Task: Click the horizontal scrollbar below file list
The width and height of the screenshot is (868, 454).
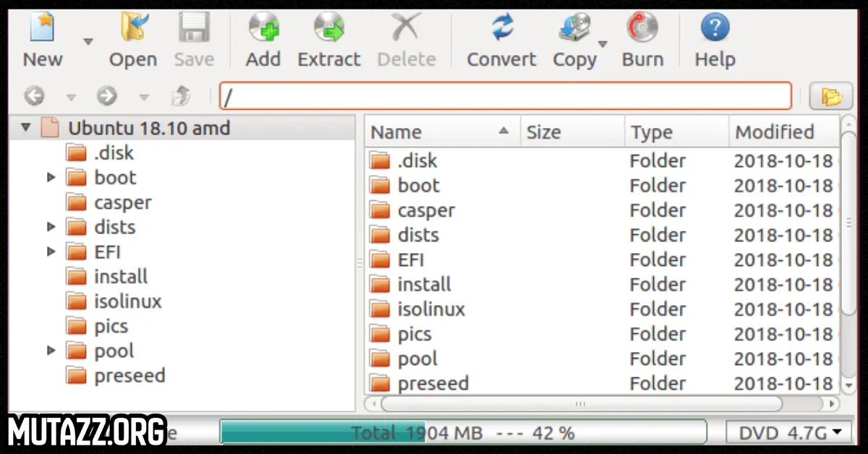Action: point(579,403)
